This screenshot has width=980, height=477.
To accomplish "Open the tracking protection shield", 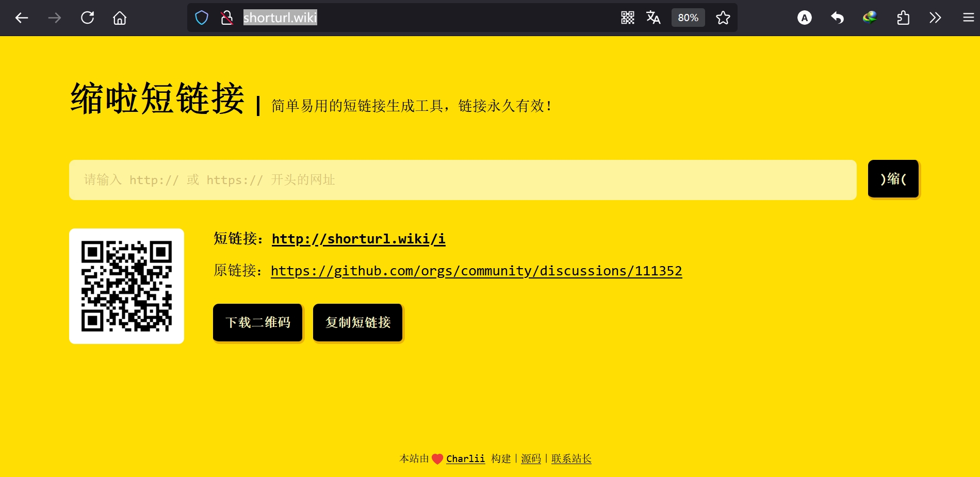I will click(202, 18).
